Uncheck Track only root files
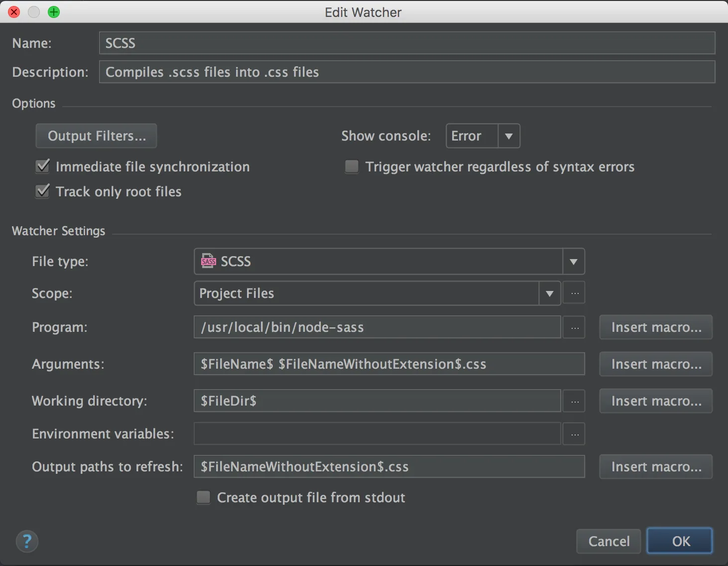This screenshot has height=566, width=728. (x=43, y=191)
